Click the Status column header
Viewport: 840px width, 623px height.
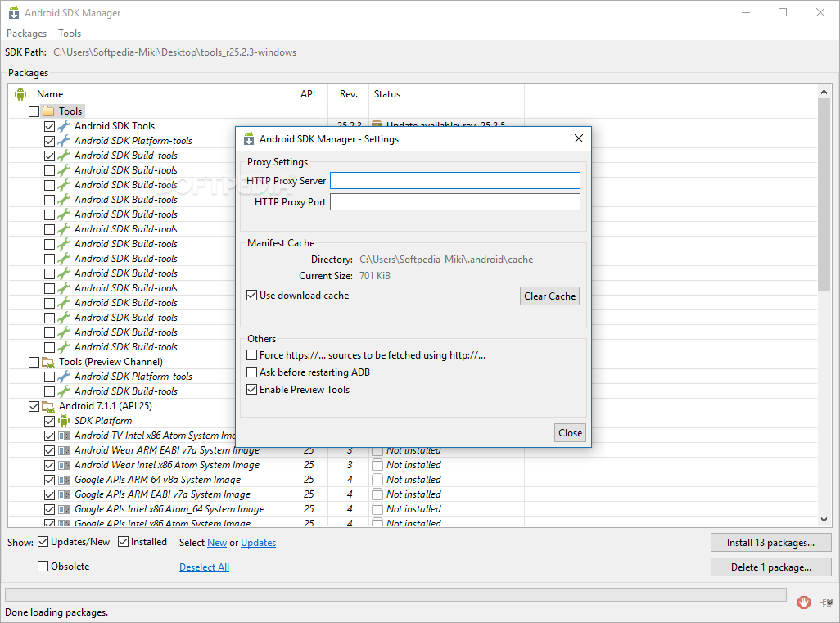click(x=386, y=94)
